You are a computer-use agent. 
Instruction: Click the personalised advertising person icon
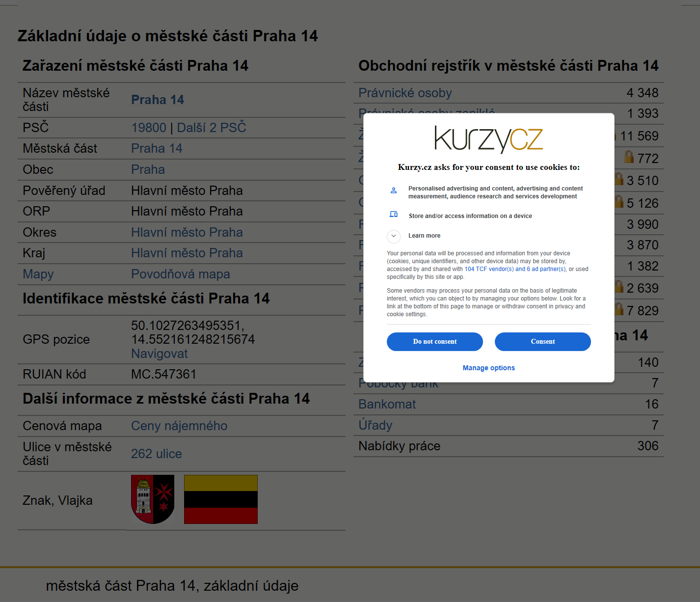click(x=394, y=191)
